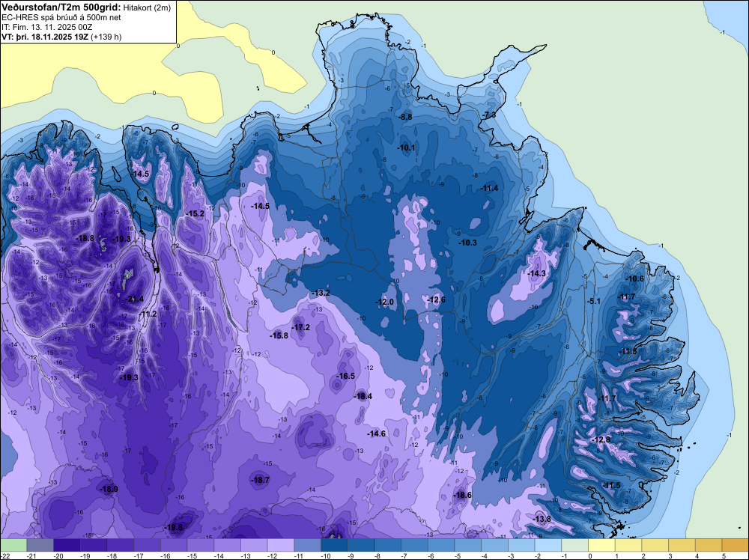Click the green -22 legend swatch
Image resolution: width=749 pixels, height=560 pixels.
coord(13,545)
